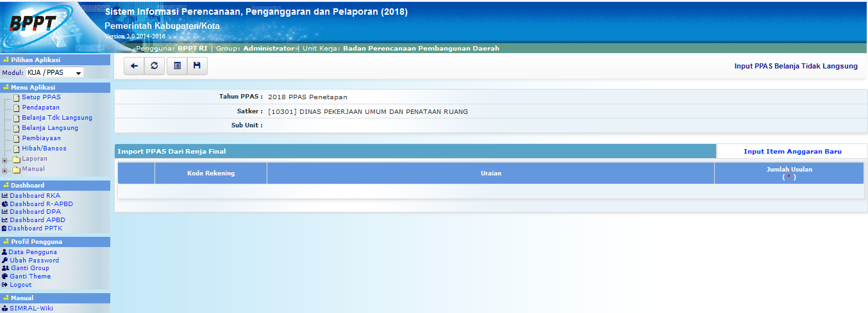Open the Modul KUA / PPAS dropdown
Image resolution: width=868 pixels, height=313 pixels.
[54, 73]
